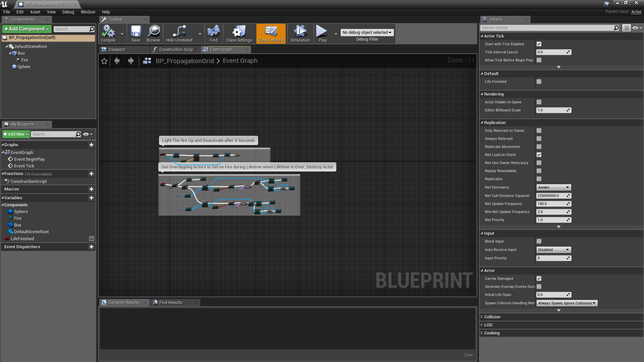Enable Actor Hidden In Game

pyautogui.click(x=539, y=102)
